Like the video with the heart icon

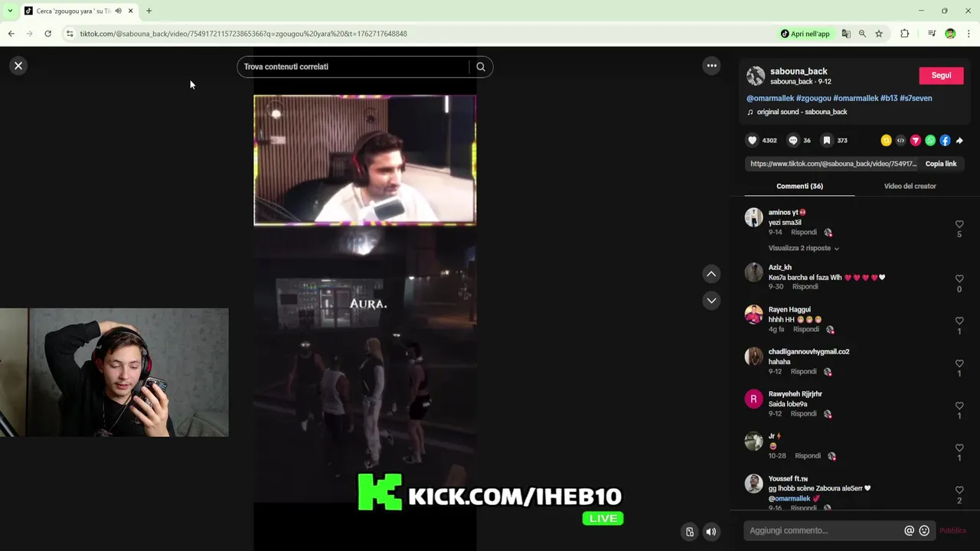[x=752, y=140]
